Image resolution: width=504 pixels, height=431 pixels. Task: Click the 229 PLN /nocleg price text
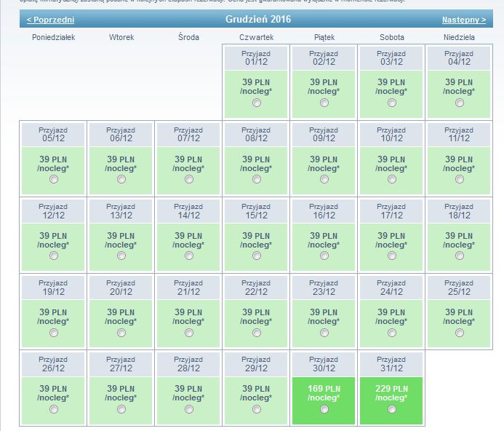[x=391, y=393]
